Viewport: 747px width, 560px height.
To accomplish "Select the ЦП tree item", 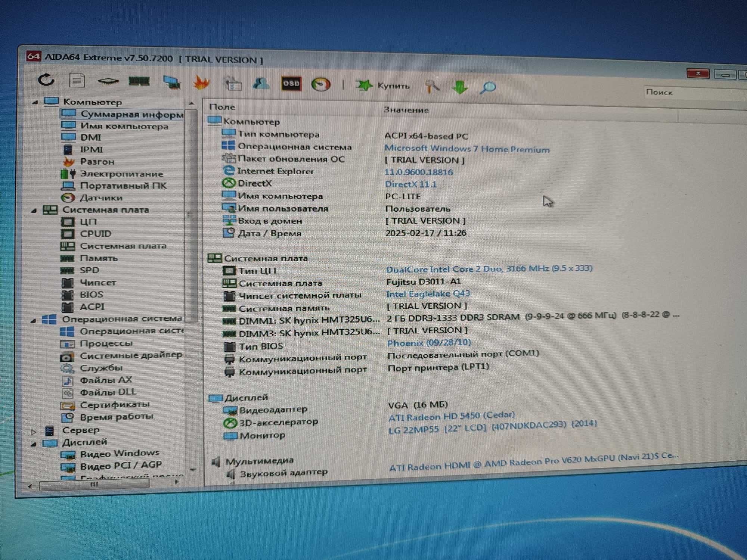I will (x=79, y=222).
